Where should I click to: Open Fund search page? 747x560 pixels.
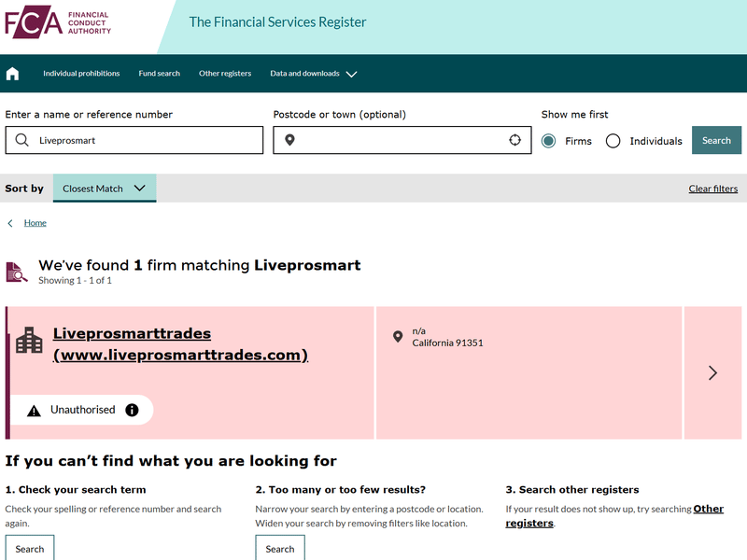tap(159, 74)
